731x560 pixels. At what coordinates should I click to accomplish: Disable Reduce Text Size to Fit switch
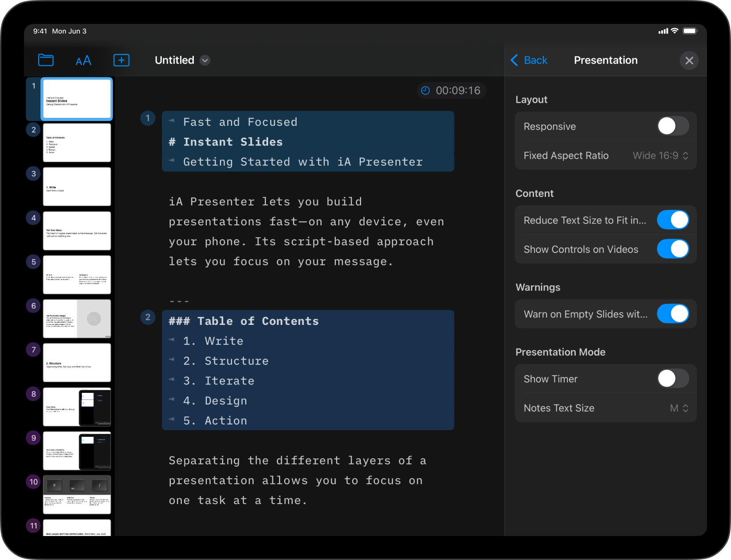[673, 220]
